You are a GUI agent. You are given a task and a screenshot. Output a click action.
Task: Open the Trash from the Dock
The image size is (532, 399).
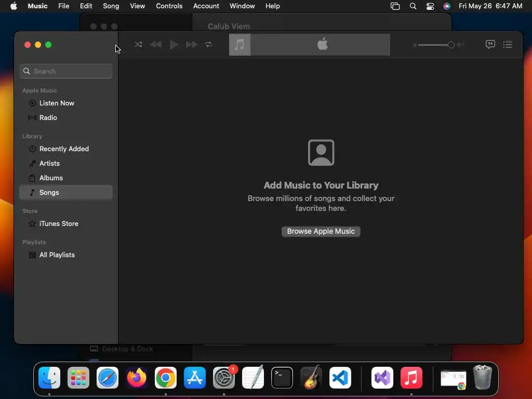[x=483, y=377]
